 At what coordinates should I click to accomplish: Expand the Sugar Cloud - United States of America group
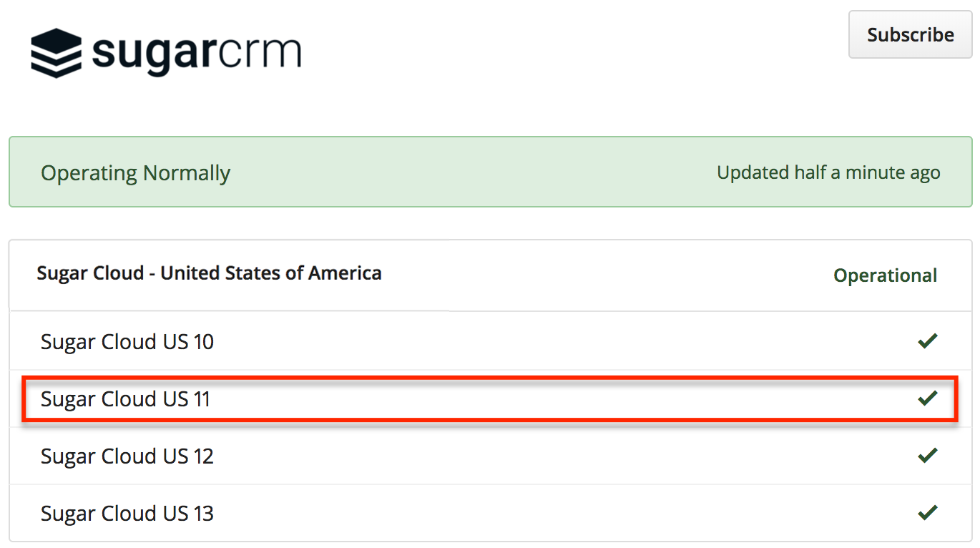209,273
